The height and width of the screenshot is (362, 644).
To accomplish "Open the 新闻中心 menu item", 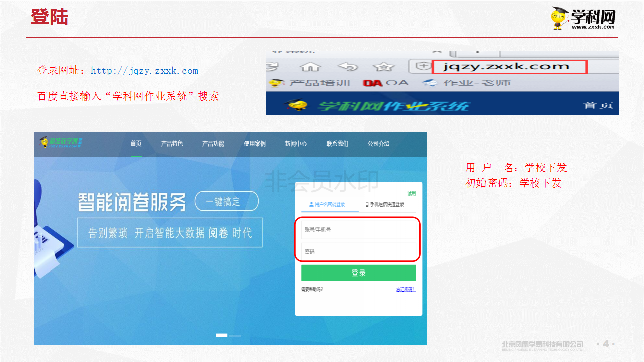I will click(296, 144).
